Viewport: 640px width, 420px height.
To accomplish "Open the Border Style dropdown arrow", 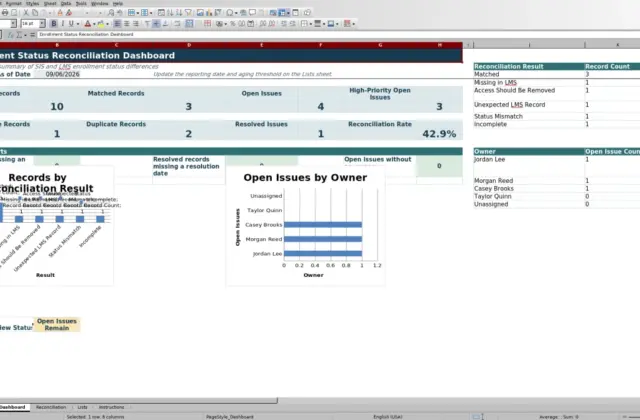I will click(324, 24).
